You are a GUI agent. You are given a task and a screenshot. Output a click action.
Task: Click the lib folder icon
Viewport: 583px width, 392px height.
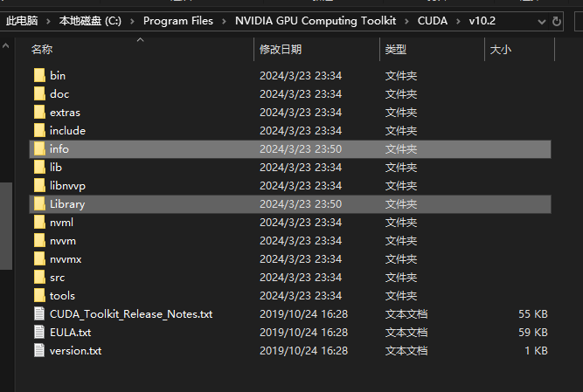click(x=39, y=167)
